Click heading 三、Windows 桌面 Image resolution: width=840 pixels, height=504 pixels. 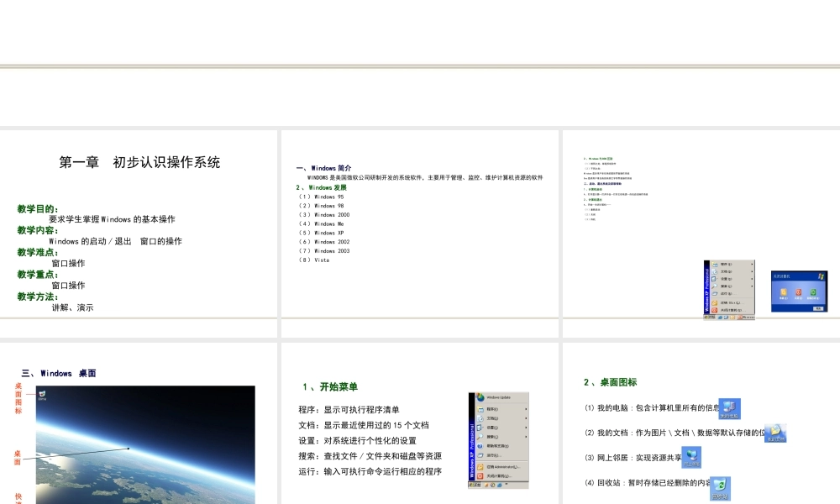(x=59, y=373)
